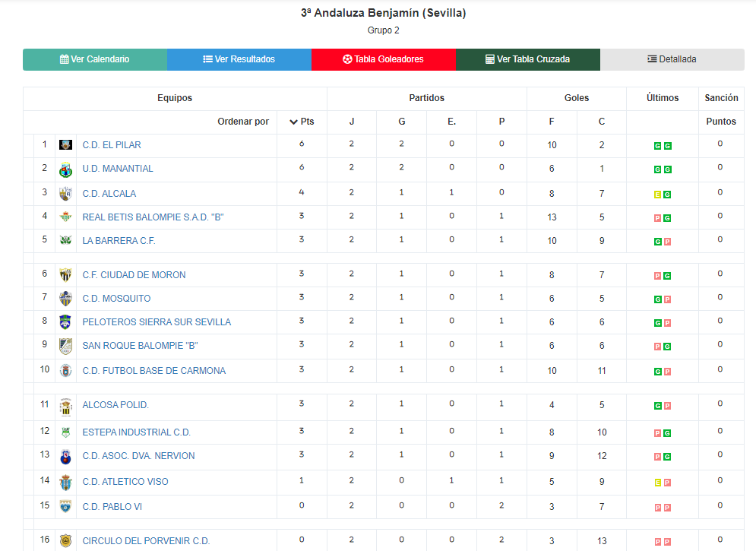Click the C.D. Mosquito crest icon

click(65, 299)
